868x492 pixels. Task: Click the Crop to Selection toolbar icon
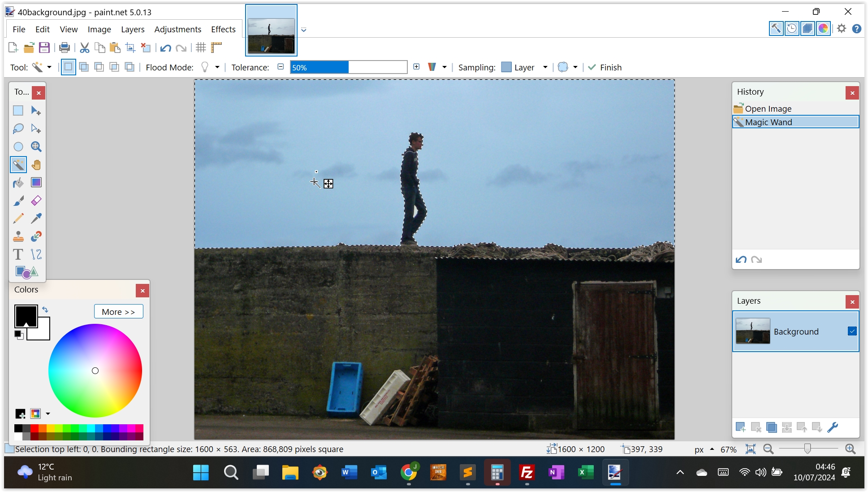[x=130, y=48]
